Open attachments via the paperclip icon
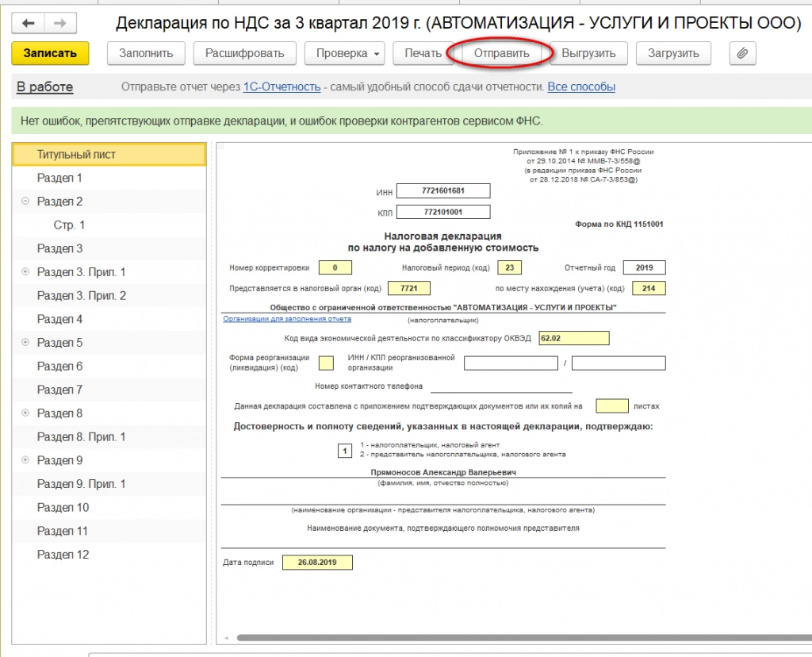The image size is (812, 657). (742, 53)
